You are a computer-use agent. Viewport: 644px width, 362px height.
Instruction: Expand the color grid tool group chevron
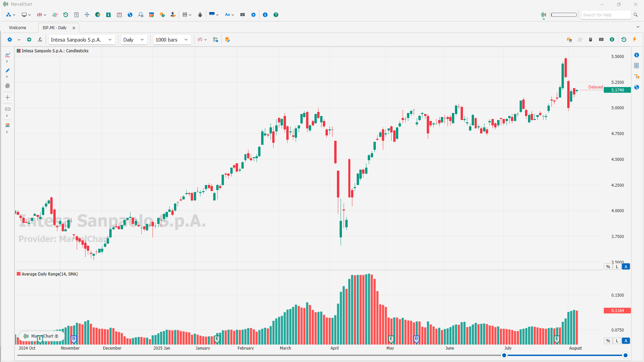(x=7, y=132)
